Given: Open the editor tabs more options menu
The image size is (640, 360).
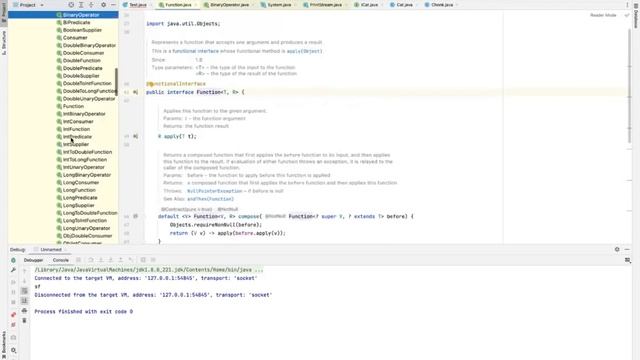Looking at the screenshot, I should click(627, 5).
